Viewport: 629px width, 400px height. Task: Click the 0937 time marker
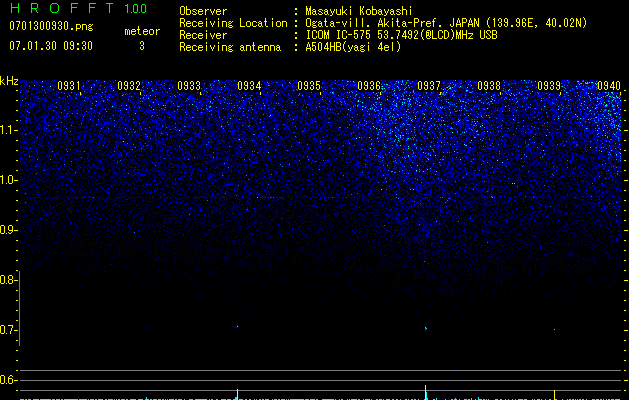pyautogui.click(x=429, y=86)
